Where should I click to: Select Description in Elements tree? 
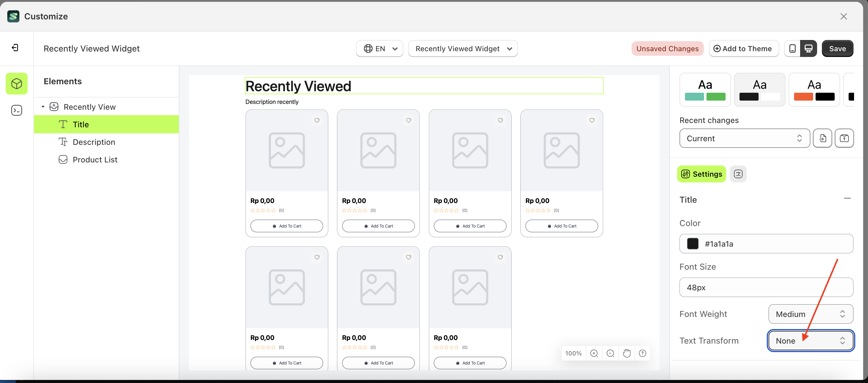point(94,142)
